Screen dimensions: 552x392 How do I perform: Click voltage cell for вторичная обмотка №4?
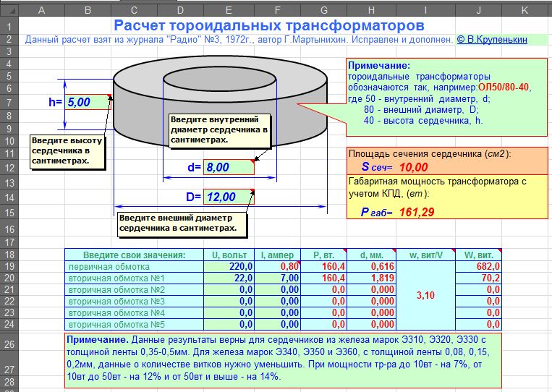[x=229, y=313]
